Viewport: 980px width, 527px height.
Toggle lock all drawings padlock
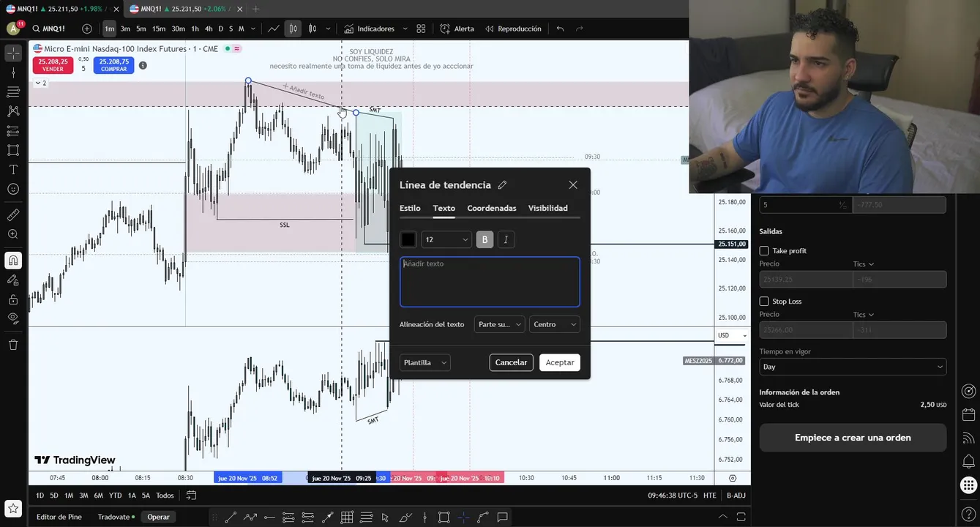[x=13, y=299]
